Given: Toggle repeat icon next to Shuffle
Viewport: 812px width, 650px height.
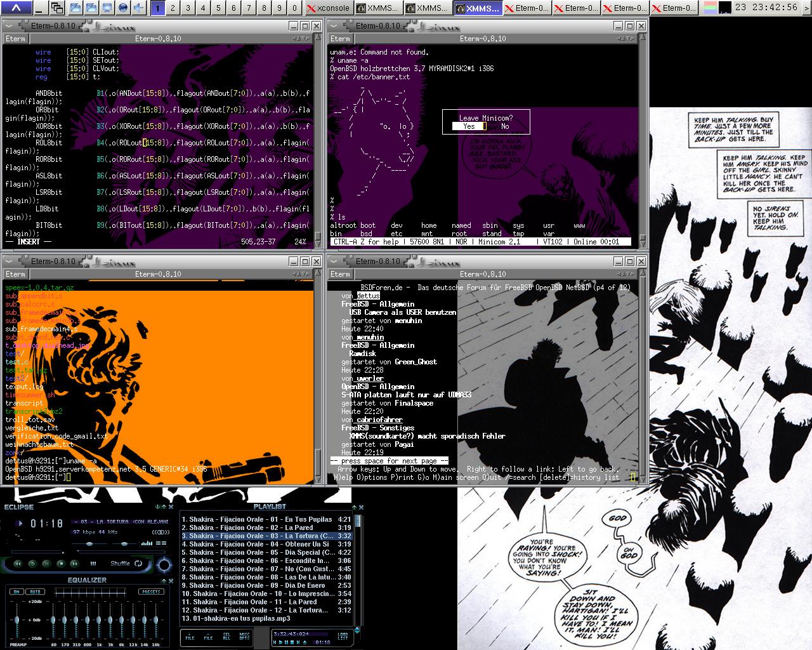Looking at the screenshot, I should (138, 564).
